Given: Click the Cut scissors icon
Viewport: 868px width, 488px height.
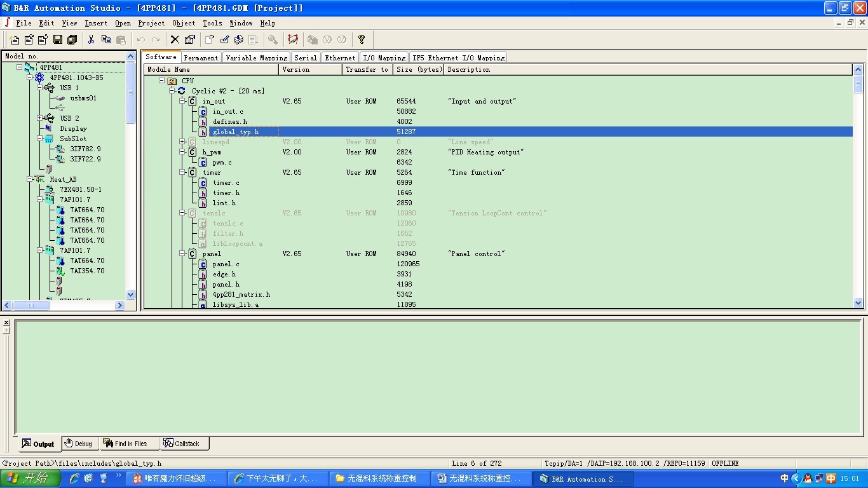Looking at the screenshot, I should [92, 39].
